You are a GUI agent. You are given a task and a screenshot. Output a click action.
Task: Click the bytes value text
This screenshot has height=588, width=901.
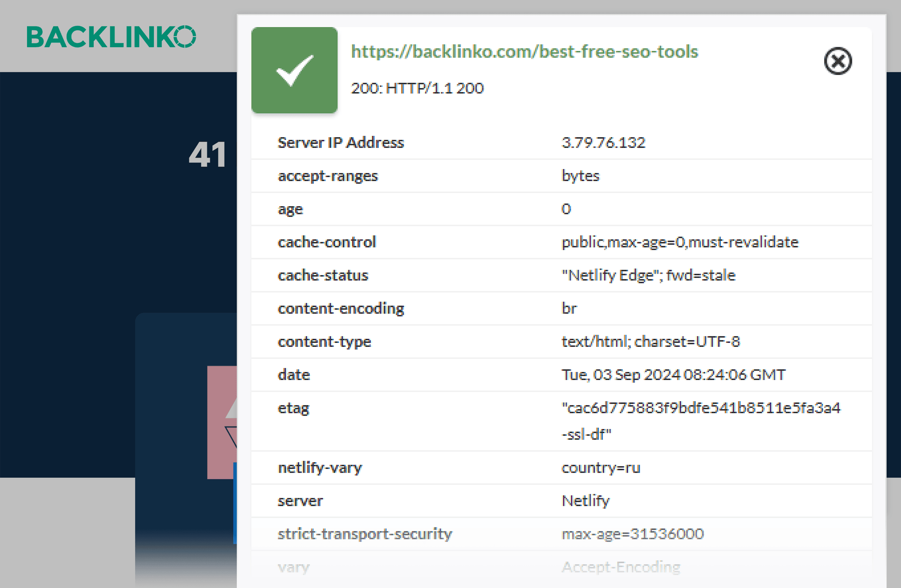pyautogui.click(x=580, y=176)
